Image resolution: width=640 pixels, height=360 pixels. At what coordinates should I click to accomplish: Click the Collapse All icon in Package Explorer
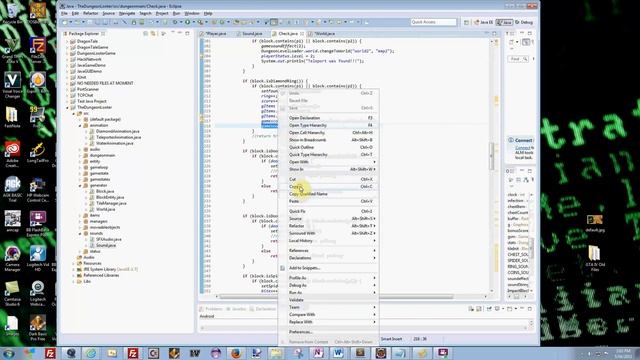145,33
